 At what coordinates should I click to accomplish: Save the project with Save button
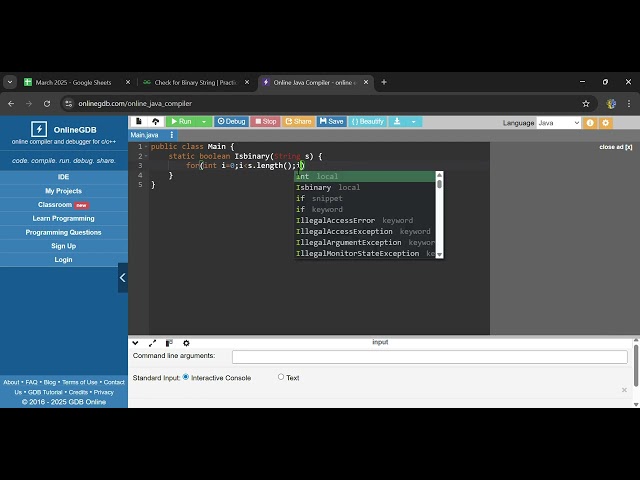pos(331,122)
